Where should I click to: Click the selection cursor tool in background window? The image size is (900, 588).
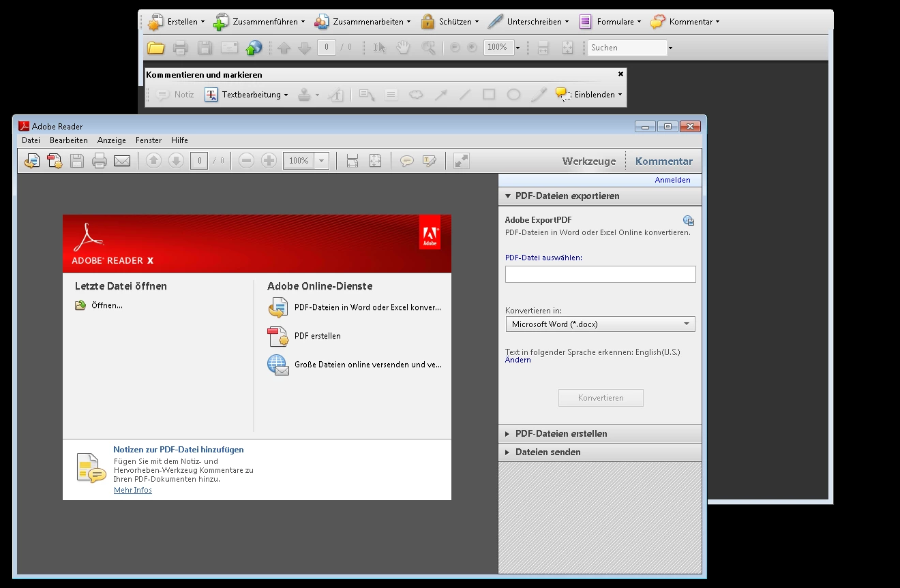(x=380, y=48)
